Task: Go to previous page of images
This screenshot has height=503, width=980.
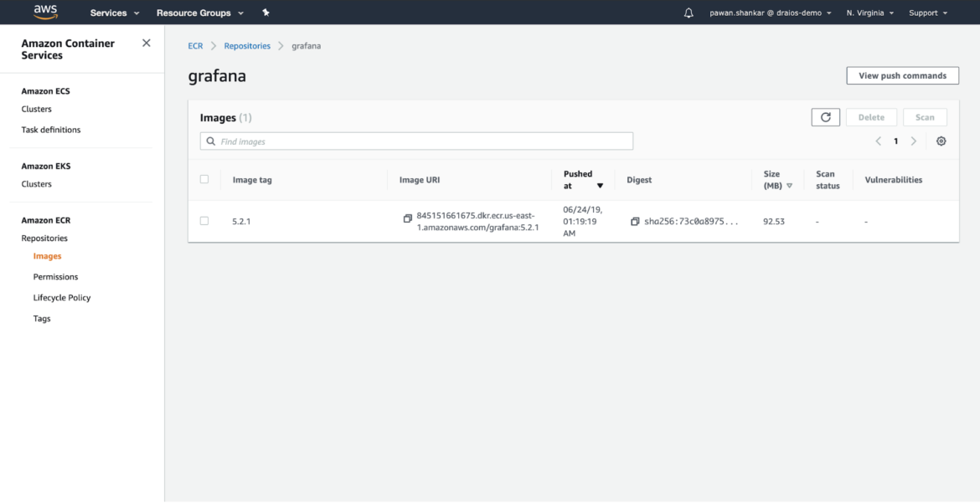Action: 878,141
